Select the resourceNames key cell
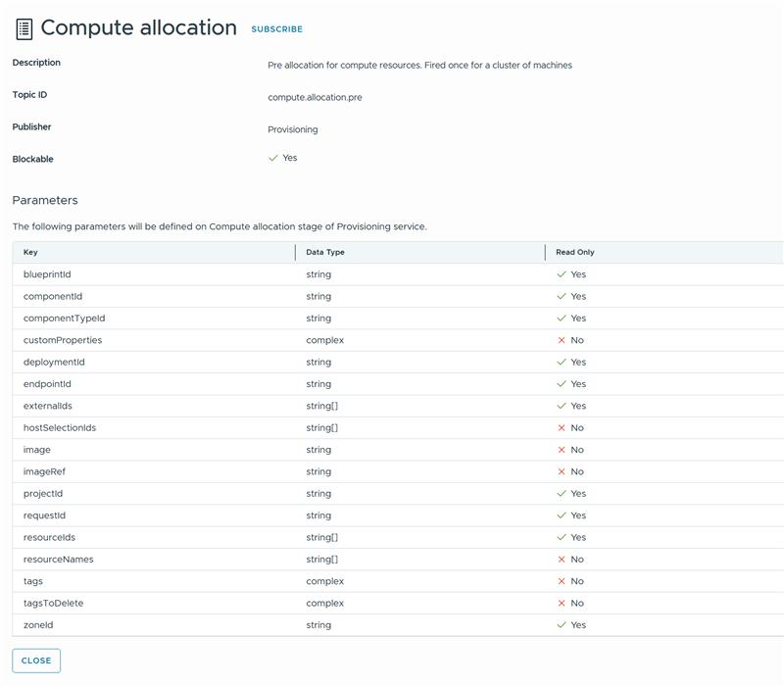 click(x=59, y=560)
